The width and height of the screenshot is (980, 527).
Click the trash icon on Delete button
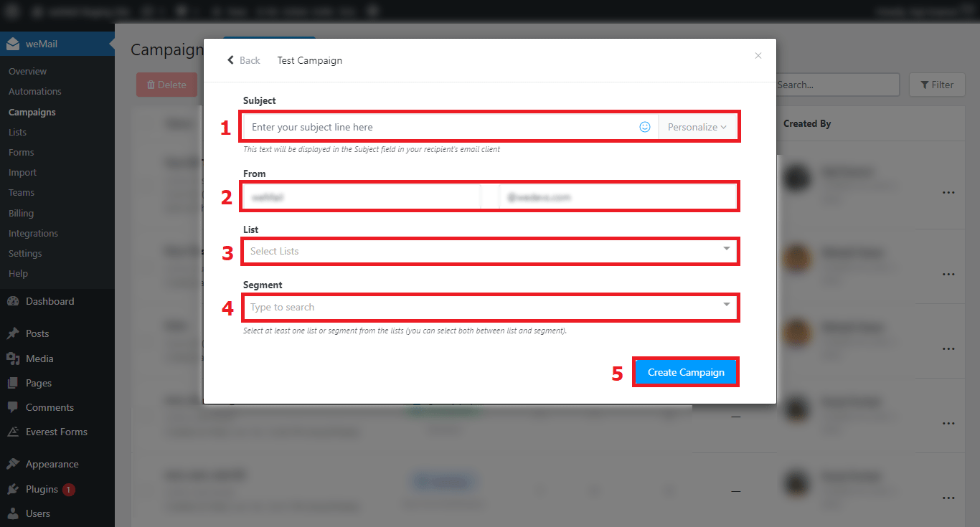[151, 84]
